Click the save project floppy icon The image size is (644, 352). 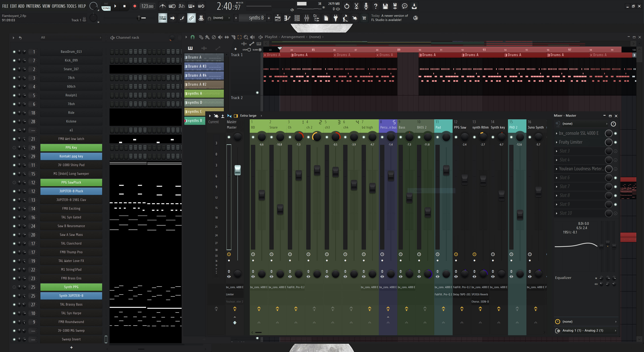(x=385, y=6)
